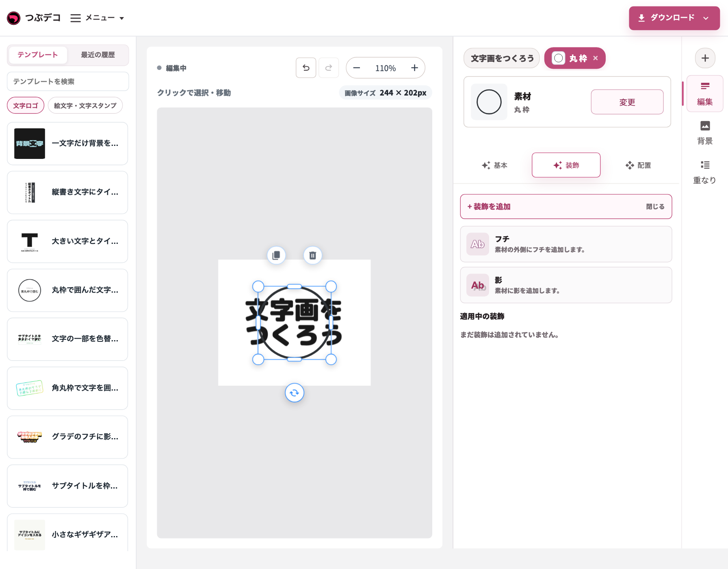Click + 装飾を追加 header
This screenshot has width=728, height=569.
[489, 206]
